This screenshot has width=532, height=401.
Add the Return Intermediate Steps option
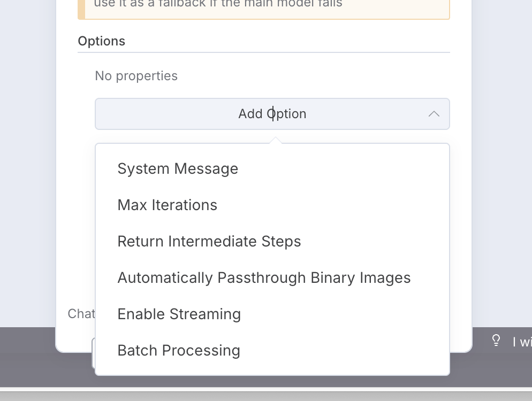click(x=209, y=242)
